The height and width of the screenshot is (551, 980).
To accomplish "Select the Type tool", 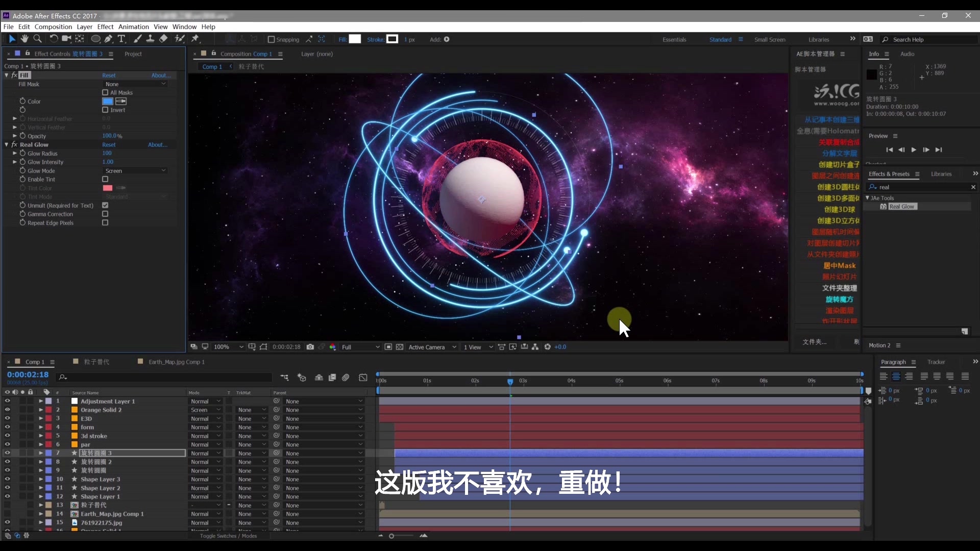I will pos(121,39).
